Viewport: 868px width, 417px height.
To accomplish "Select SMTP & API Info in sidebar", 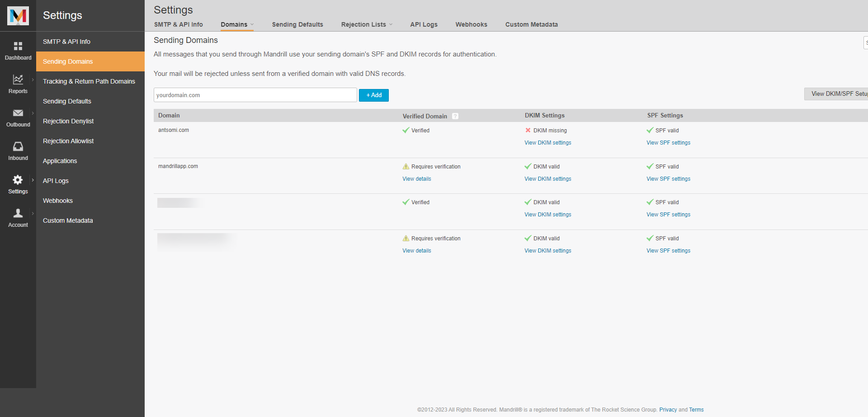I will (90, 42).
